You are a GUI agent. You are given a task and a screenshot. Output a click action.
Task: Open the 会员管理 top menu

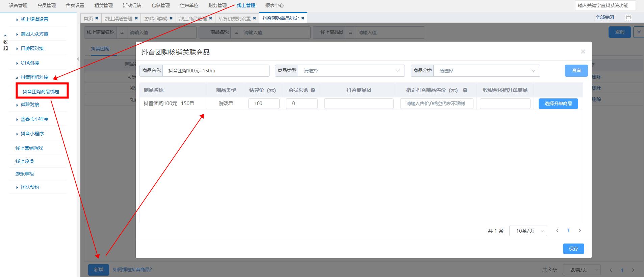coord(47,5)
